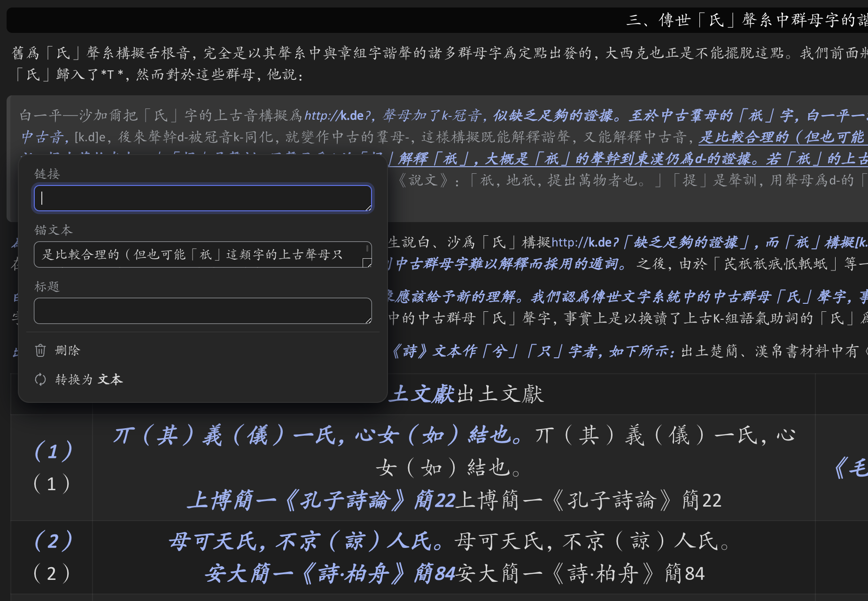This screenshot has width=868, height=601.
Task: Select the 删除 option to delete the link
Action: click(x=67, y=350)
